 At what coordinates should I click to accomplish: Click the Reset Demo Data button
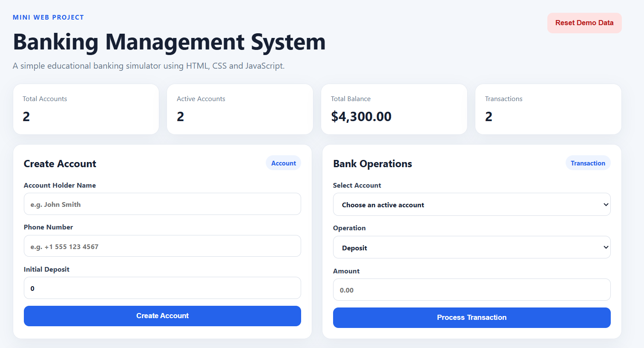584,23
